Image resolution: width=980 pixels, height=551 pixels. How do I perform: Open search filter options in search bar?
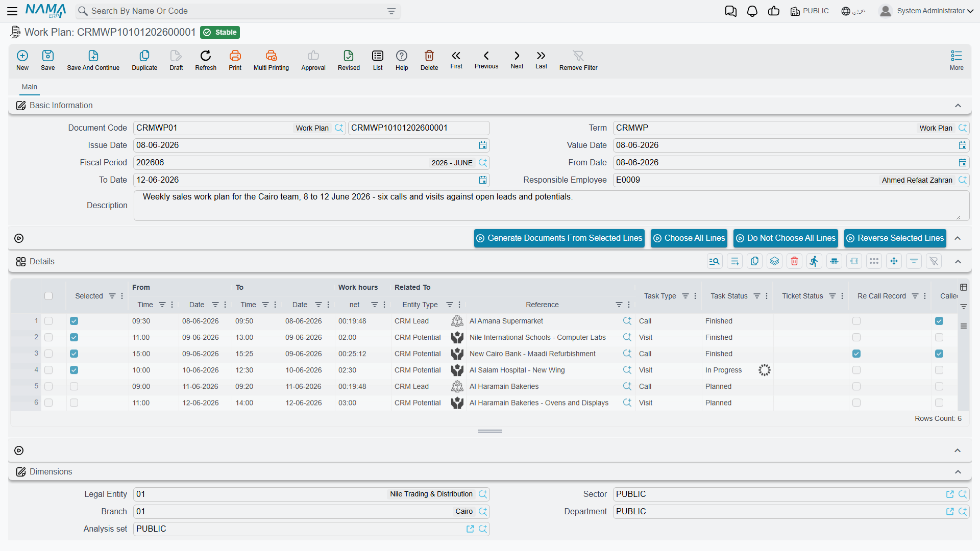click(x=391, y=11)
